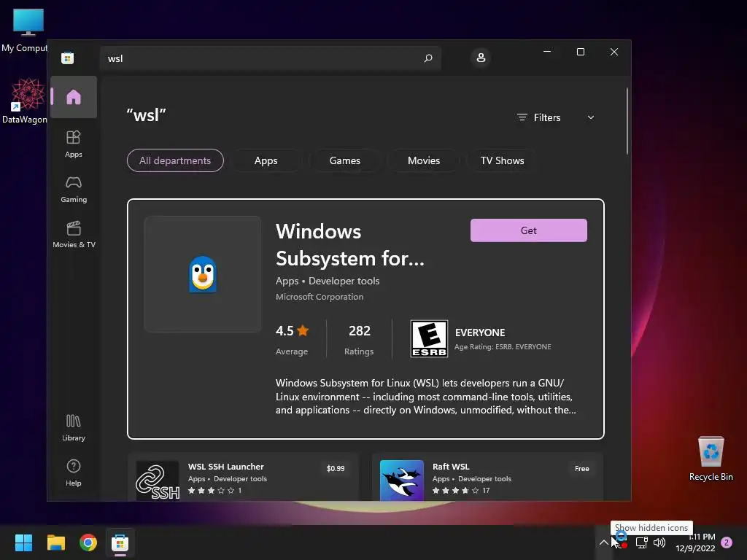Select the Games department filter

point(345,160)
